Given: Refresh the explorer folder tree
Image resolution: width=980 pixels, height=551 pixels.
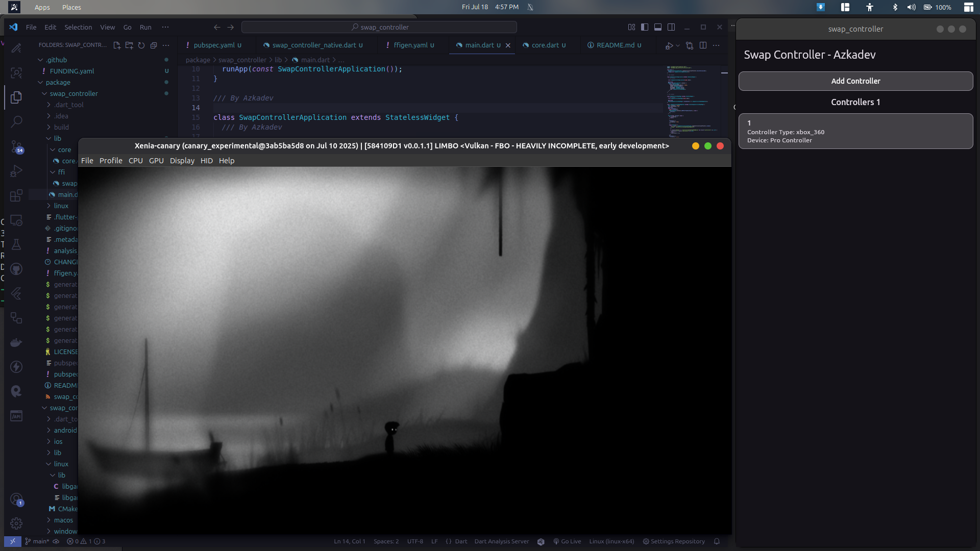Looking at the screenshot, I should [141, 45].
